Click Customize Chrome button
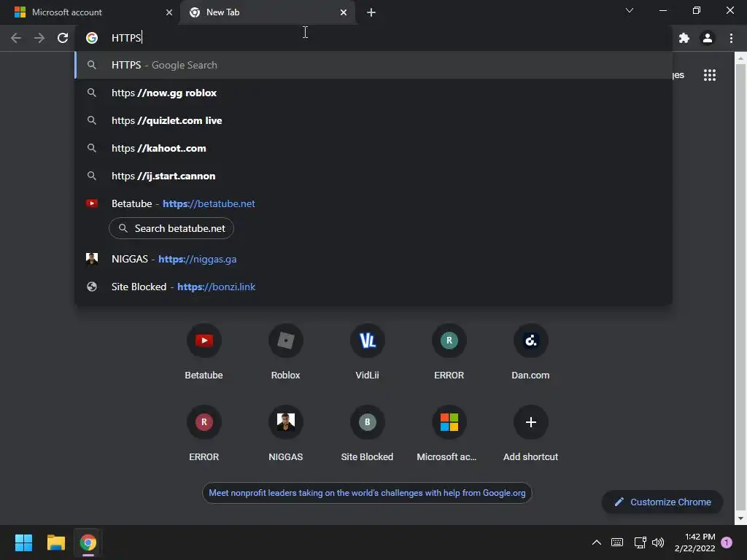747x560 pixels. [662, 502]
